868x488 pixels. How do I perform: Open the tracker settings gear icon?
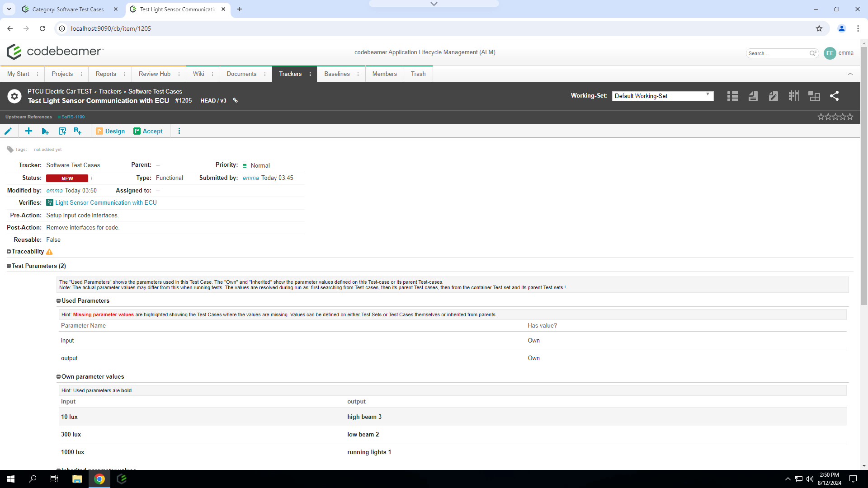(x=14, y=96)
